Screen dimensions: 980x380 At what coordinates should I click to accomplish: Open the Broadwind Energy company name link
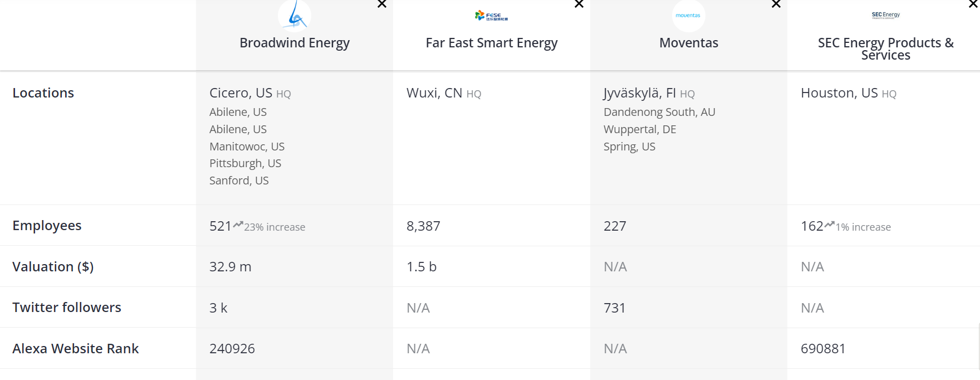click(295, 43)
